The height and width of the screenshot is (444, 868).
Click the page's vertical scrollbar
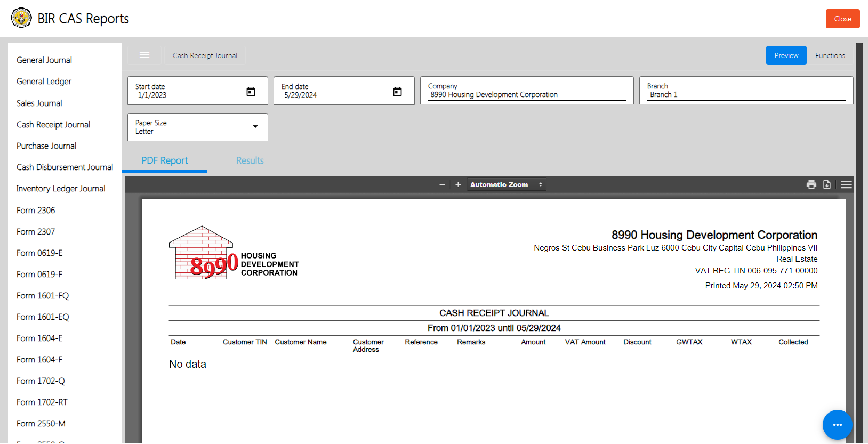click(x=859, y=243)
